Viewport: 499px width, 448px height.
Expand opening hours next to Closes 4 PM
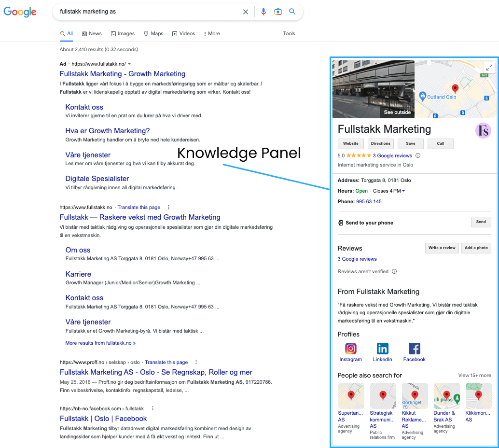pyautogui.click(x=403, y=191)
